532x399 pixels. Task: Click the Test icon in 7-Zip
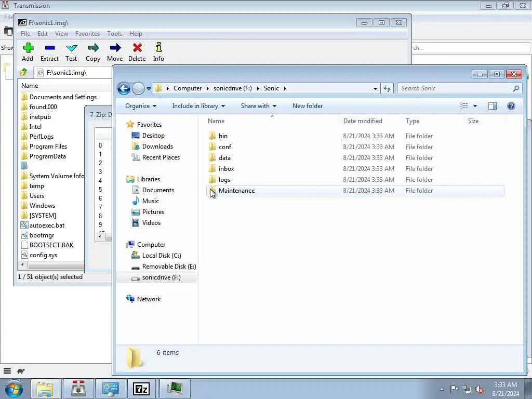tap(71, 48)
